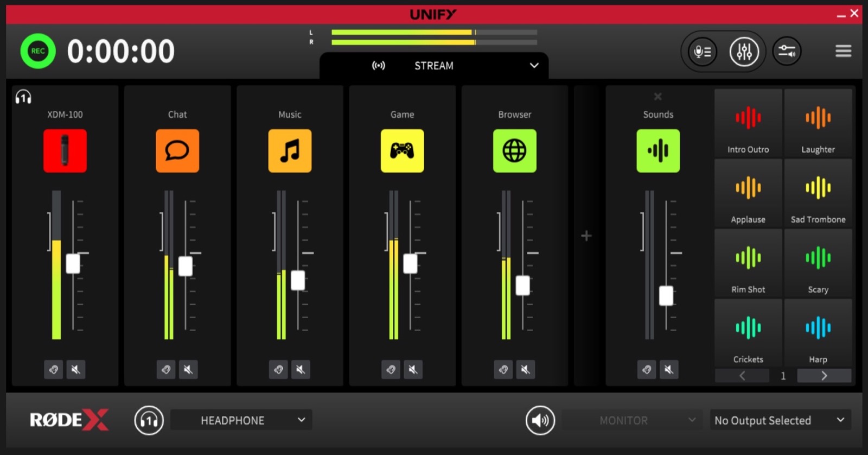Trigger the Rim Shot sound pad
The width and height of the screenshot is (868, 455).
[748, 263]
